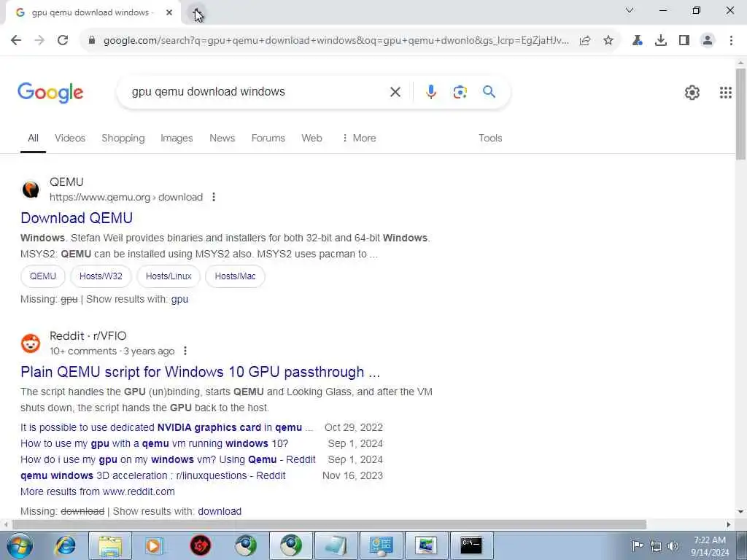Screen dimensions: 747x560
Task: Submit search with magnifier icon
Action: pyautogui.click(x=489, y=92)
